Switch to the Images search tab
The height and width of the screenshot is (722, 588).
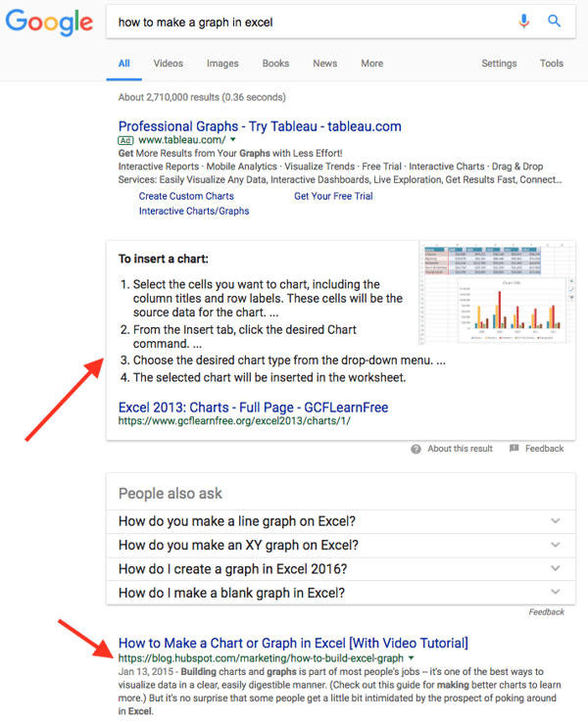[x=222, y=64]
